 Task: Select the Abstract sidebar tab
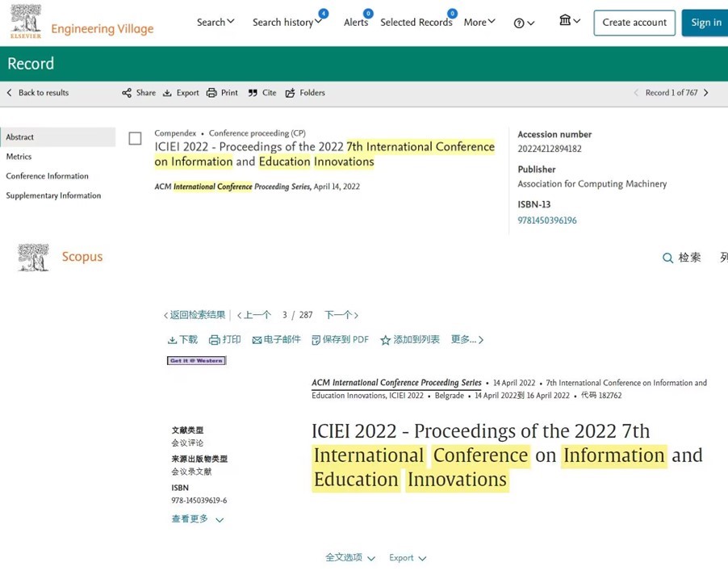point(58,137)
